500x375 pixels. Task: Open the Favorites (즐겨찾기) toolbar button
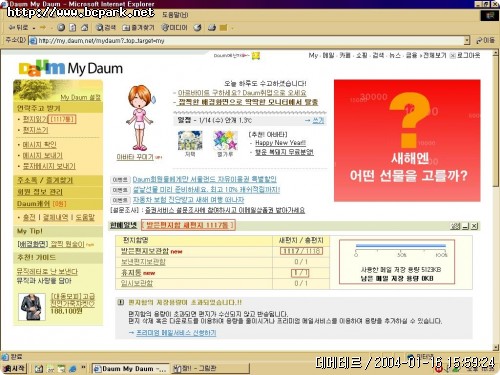coord(138,27)
